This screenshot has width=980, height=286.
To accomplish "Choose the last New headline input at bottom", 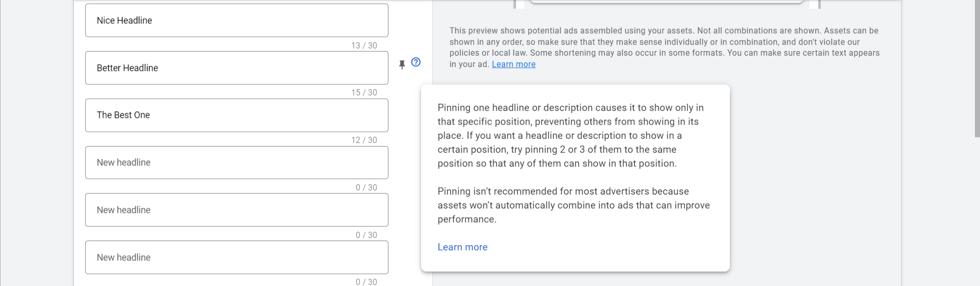I will (237, 257).
